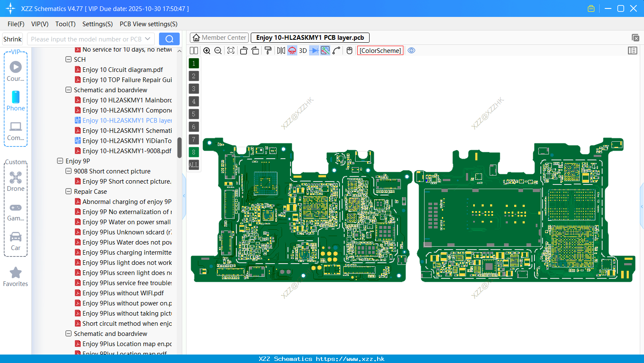Collapse 9008 Short connect picture folder

[69, 171]
